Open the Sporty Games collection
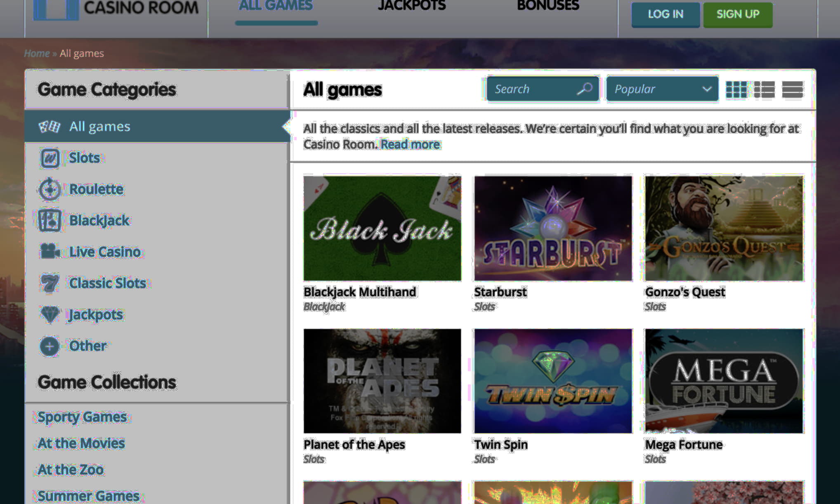Image resolution: width=840 pixels, height=504 pixels. point(82,417)
